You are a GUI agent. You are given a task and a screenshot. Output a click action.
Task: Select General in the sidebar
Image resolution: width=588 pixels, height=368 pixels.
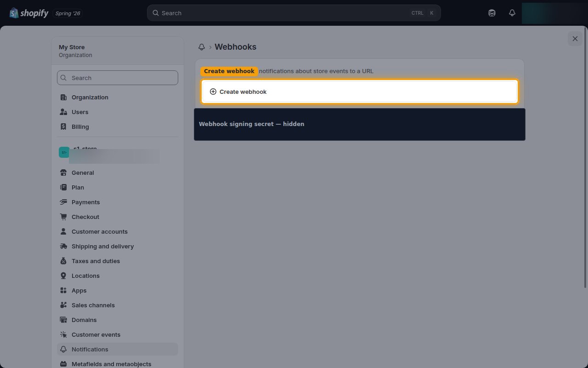pyautogui.click(x=118, y=172)
